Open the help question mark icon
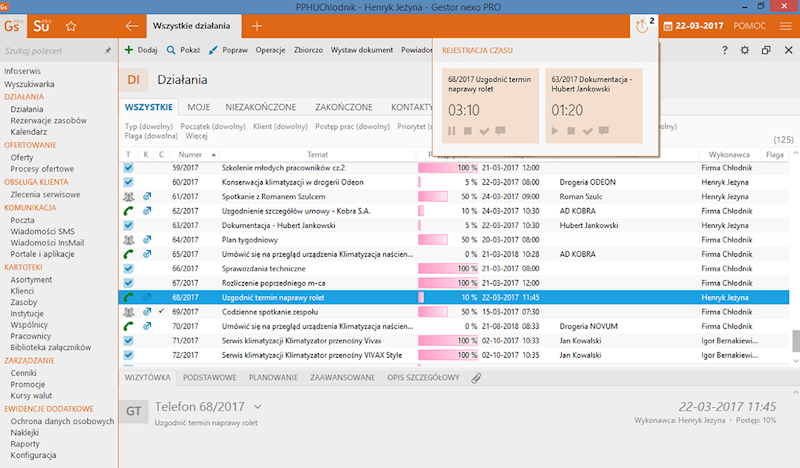 [x=724, y=50]
